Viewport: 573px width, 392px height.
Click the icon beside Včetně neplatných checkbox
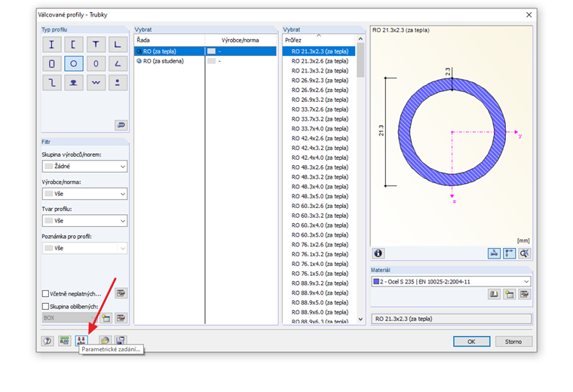pyautogui.click(x=121, y=293)
